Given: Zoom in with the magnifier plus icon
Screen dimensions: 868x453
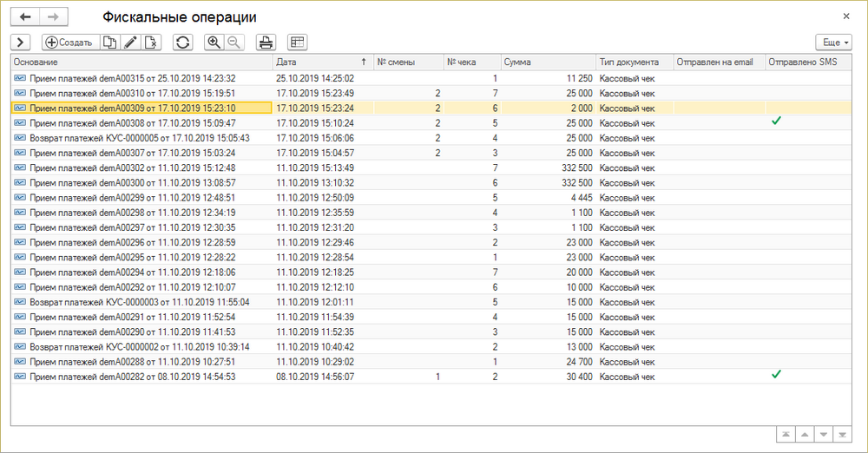Looking at the screenshot, I should coord(214,42).
